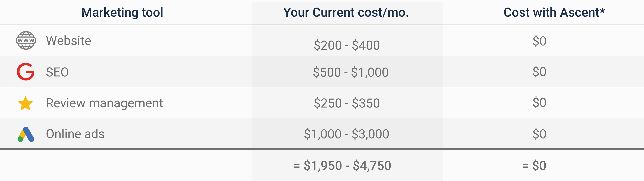644x181 pixels.
Task: Select the Marketing tool column header
Action: point(122,12)
